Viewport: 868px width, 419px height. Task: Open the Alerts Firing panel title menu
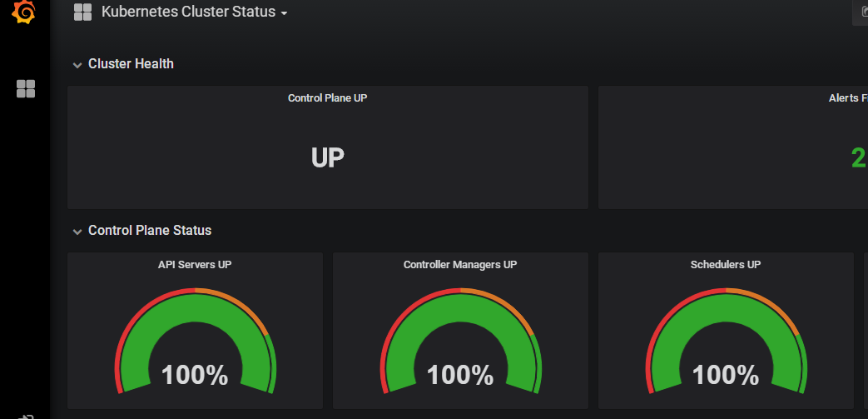click(x=847, y=98)
